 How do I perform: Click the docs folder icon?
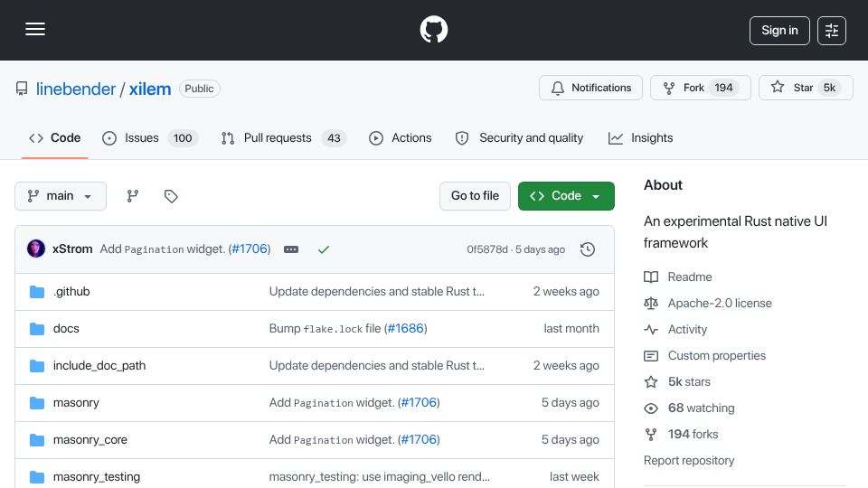[37, 329]
